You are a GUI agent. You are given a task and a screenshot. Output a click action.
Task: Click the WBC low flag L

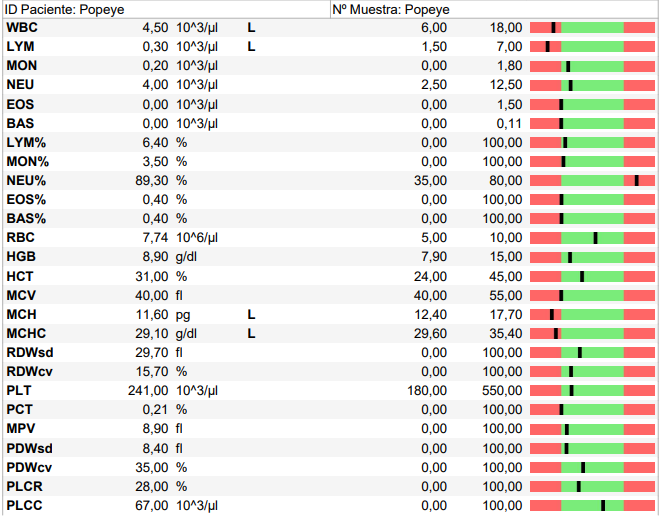251,27
